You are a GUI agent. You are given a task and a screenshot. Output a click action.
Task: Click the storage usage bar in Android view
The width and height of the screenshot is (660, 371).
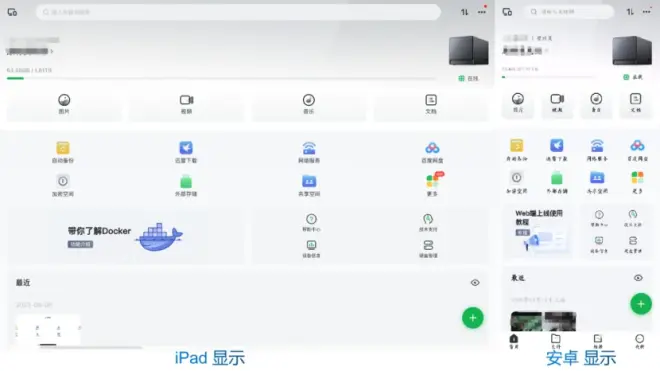(548, 77)
